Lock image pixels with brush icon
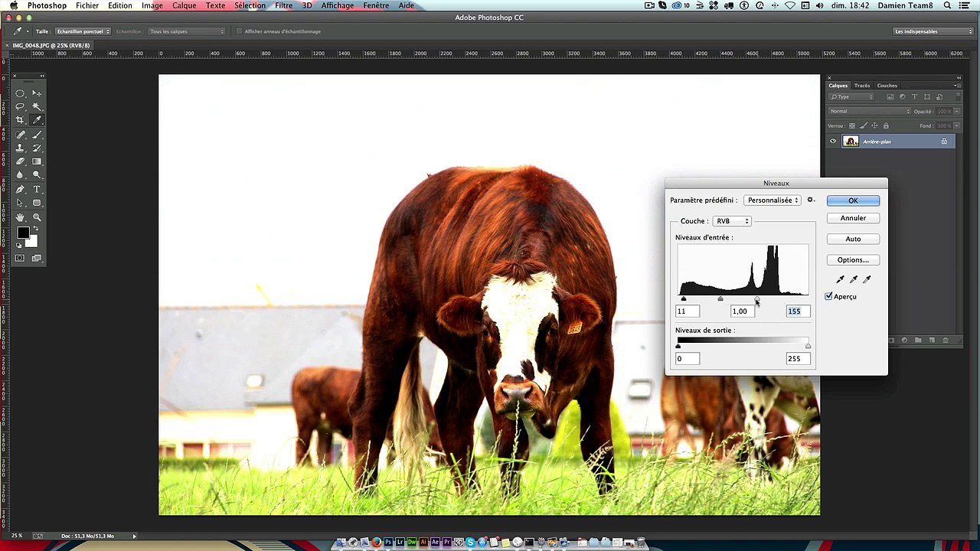 864,126
